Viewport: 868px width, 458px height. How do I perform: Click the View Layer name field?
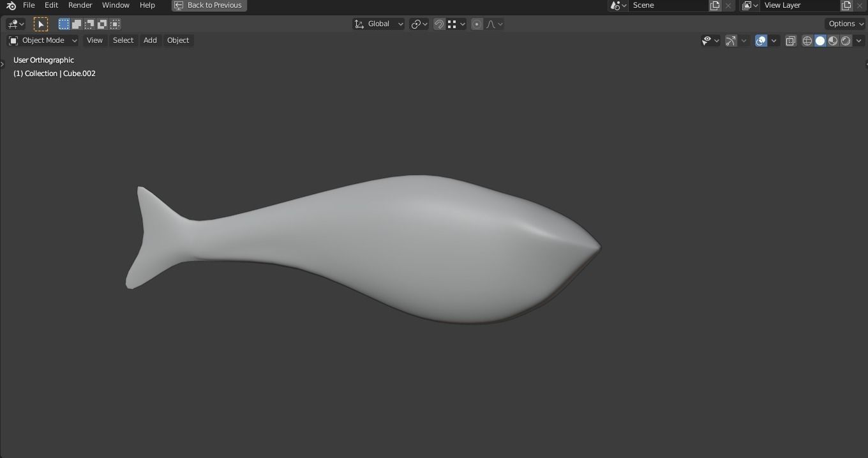[x=800, y=5]
